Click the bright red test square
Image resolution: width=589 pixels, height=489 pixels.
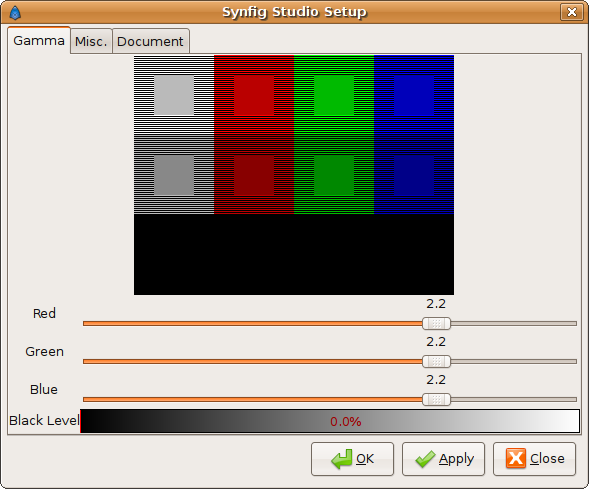pos(254,95)
